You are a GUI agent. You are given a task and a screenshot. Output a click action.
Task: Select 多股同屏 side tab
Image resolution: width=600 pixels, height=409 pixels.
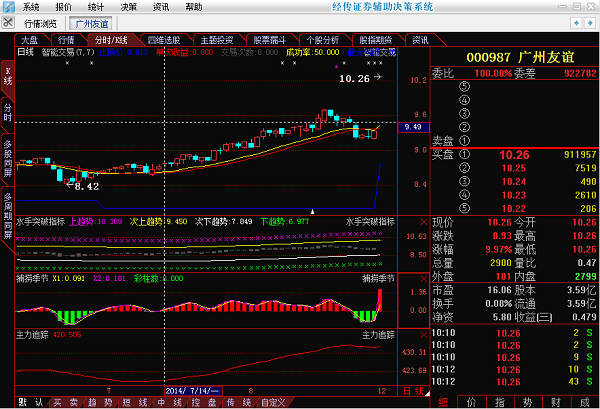point(7,157)
